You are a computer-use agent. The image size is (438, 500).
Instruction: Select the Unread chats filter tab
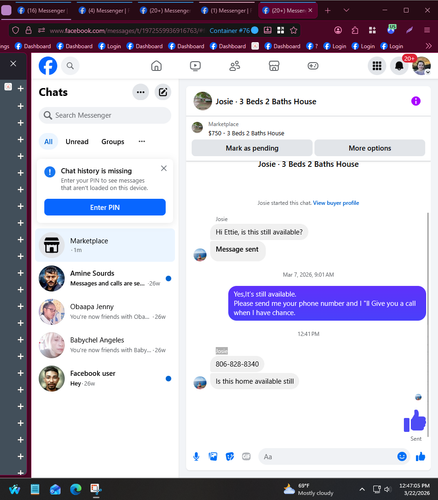click(77, 142)
